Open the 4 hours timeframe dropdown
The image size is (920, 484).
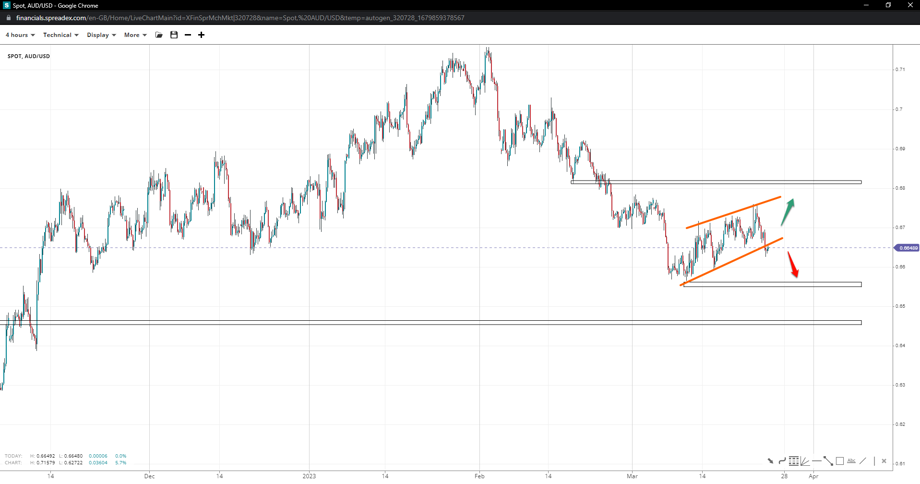(20, 35)
